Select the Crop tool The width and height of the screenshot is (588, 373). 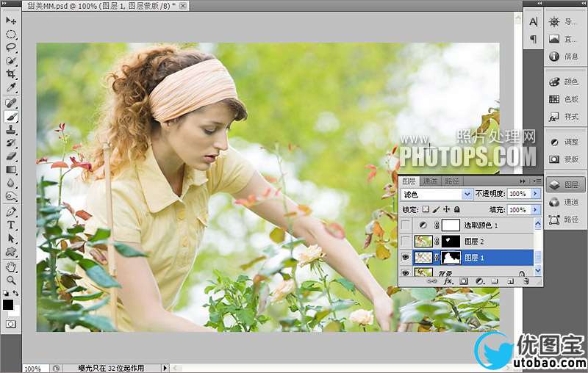[x=11, y=73]
